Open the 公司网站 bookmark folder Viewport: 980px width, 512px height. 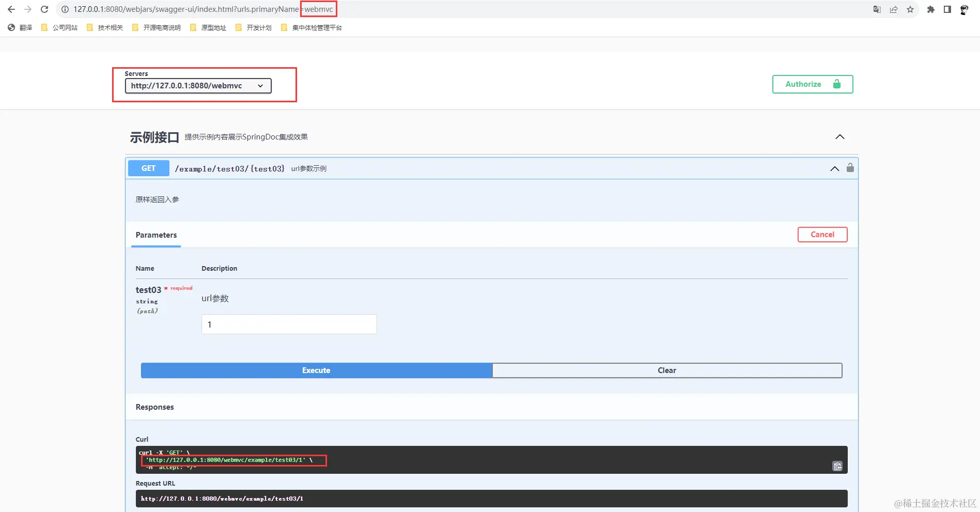(x=59, y=28)
